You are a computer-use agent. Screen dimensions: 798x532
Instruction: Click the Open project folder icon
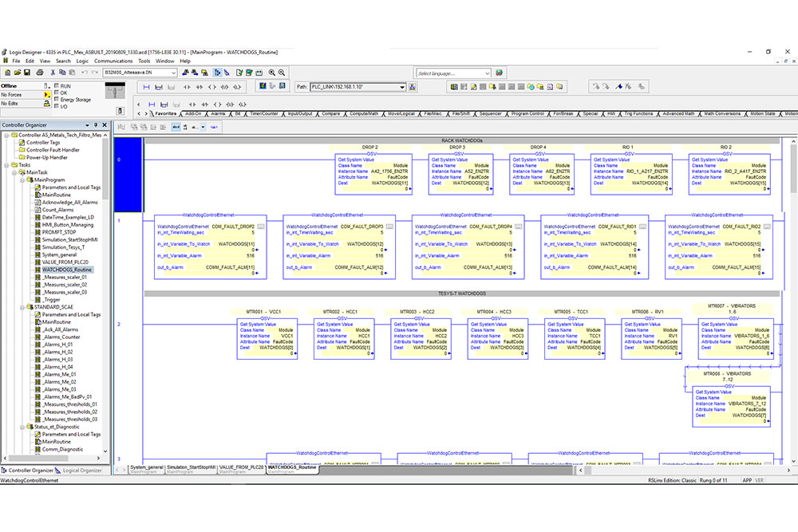[18, 73]
